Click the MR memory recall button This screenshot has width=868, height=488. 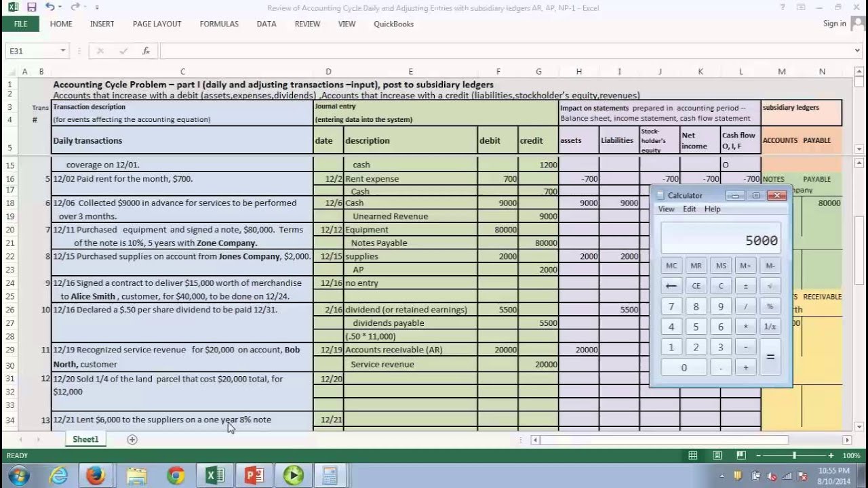click(696, 266)
